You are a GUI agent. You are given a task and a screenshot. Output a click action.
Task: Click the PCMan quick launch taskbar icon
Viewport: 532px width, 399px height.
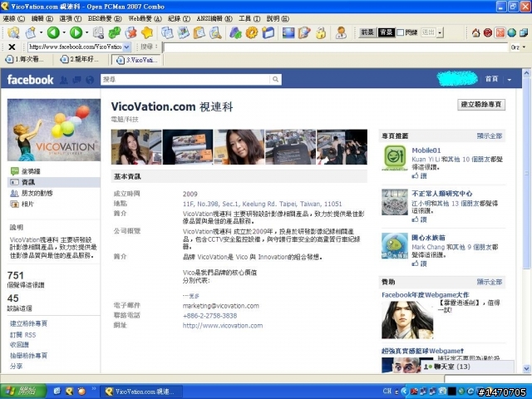(x=70, y=392)
